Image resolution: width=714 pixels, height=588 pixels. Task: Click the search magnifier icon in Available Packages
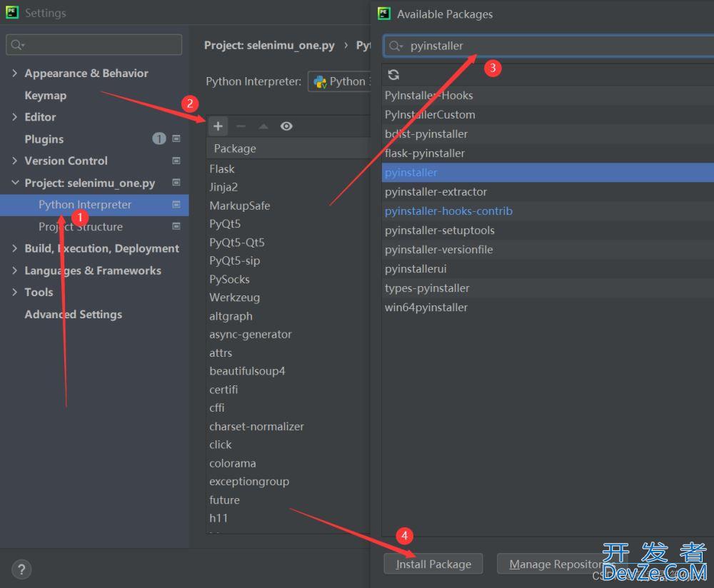(396, 46)
